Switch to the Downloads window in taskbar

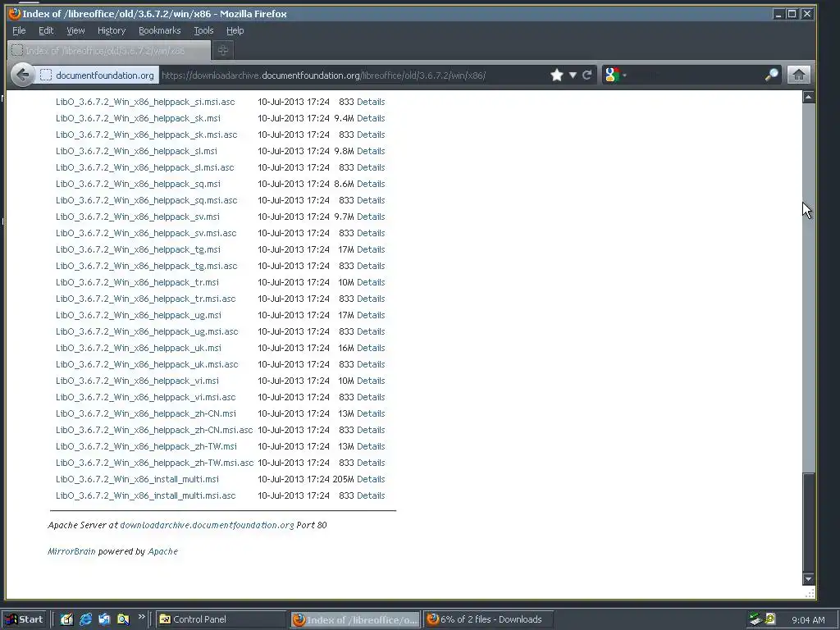coord(487,619)
